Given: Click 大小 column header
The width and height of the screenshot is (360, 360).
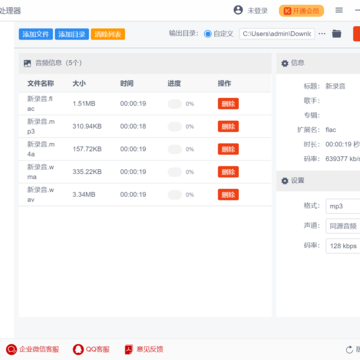Looking at the screenshot, I should click(79, 83).
